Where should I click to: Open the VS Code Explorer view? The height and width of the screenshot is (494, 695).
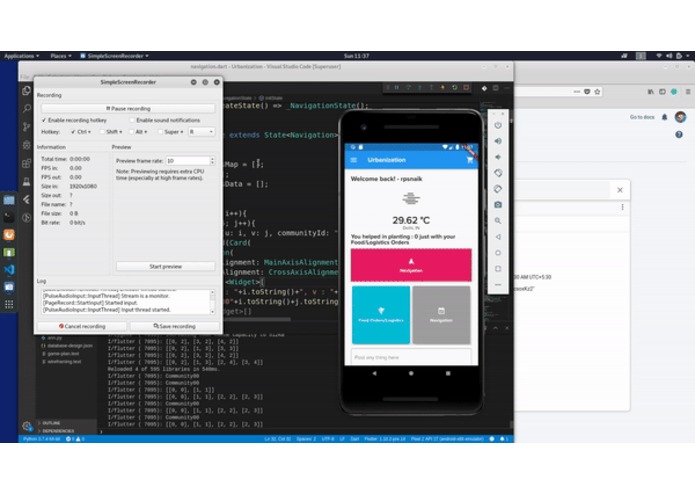[27, 91]
